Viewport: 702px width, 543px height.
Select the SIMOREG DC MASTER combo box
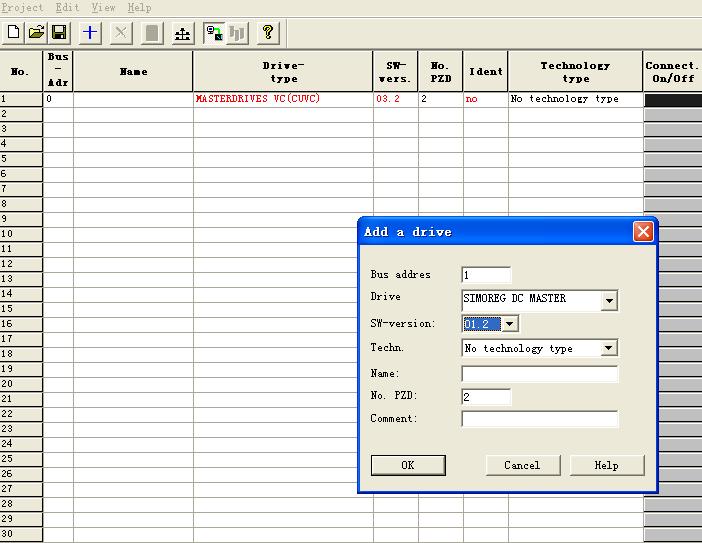coord(539,300)
